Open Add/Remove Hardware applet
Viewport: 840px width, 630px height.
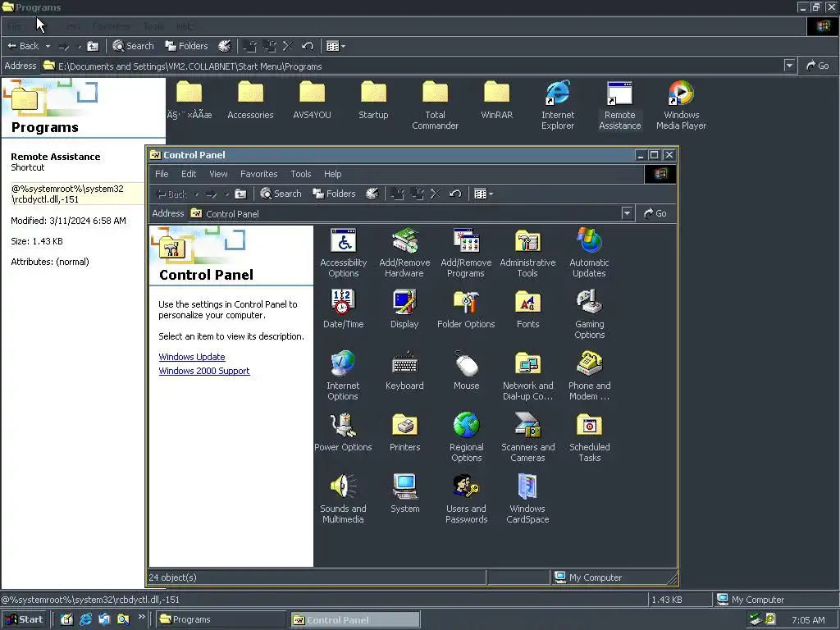tap(404, 253)
